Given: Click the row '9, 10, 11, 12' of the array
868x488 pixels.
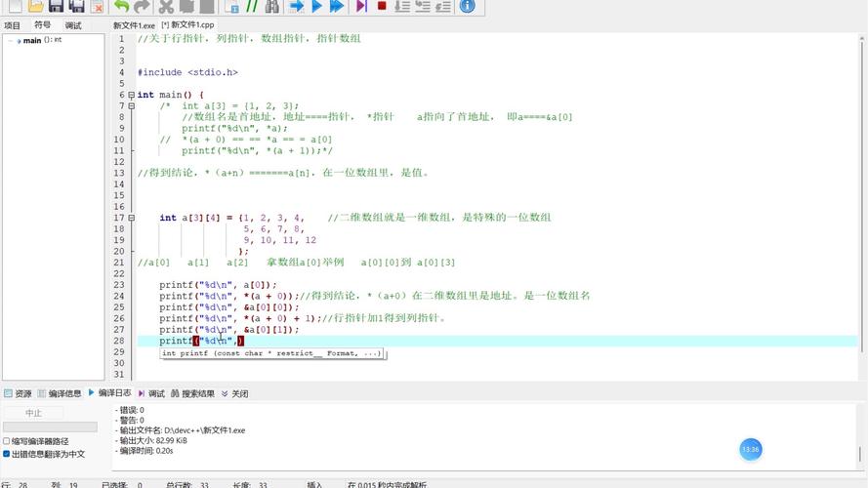Looking at the screenshot, I should 280,240.
